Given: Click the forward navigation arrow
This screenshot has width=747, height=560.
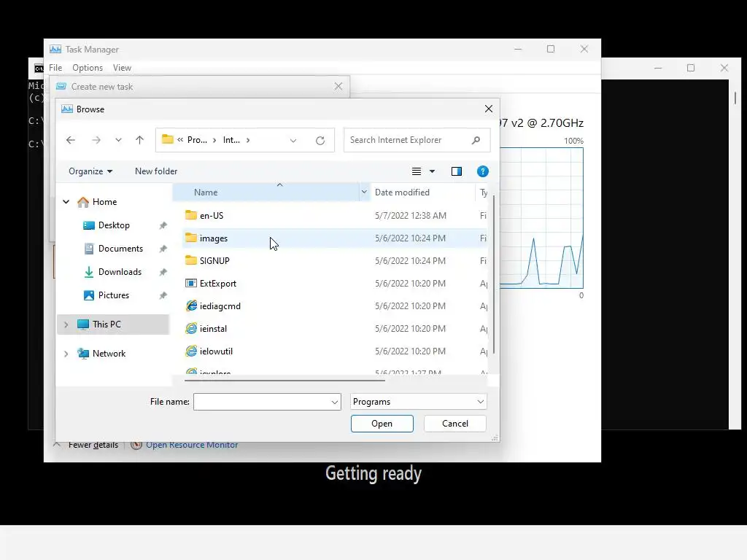Looking at the screenshot, I should tap(96, 140).
